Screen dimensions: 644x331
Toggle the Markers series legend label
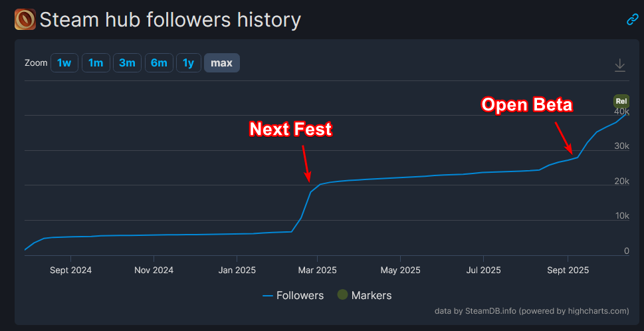371,295
